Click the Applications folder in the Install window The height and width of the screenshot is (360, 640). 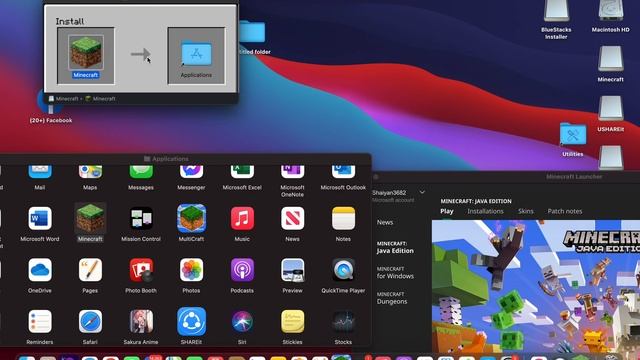click(x=196, y=54)
